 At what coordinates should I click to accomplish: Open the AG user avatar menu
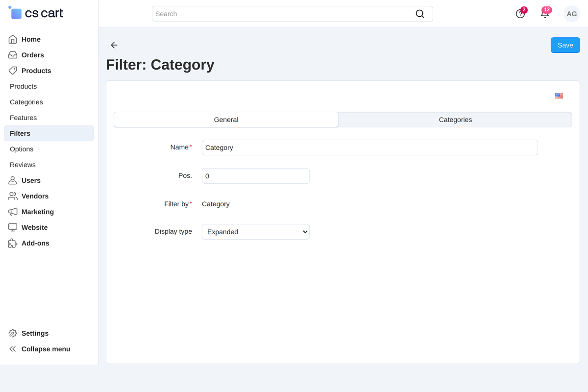pyautogui.click(x=572, y=14)
